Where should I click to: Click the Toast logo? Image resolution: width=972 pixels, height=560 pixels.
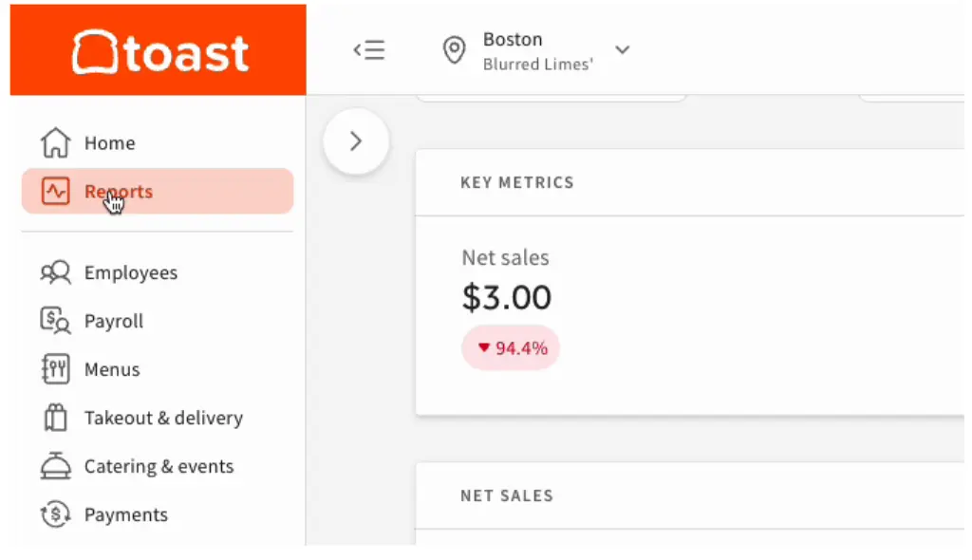point(160,53)
